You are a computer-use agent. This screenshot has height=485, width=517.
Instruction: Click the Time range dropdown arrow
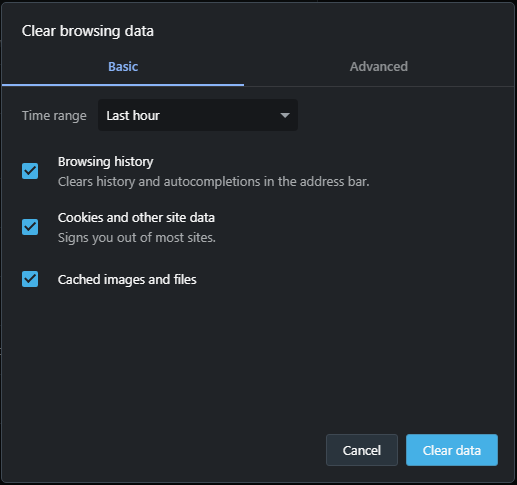click(x=285, y=115)
